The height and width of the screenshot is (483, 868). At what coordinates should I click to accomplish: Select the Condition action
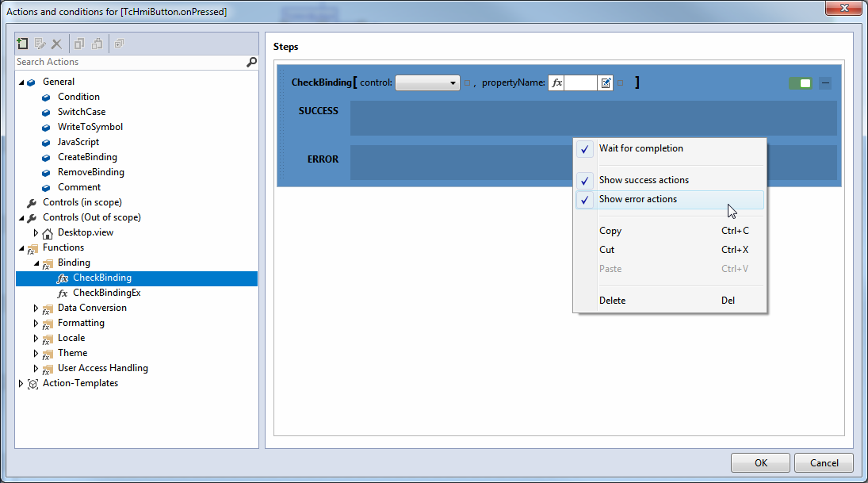pyautogui.click(x=78, y=97)
